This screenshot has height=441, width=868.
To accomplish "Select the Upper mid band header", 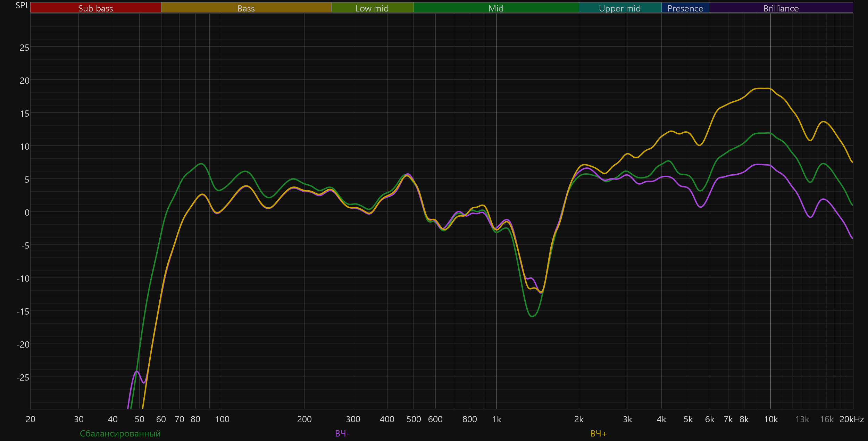I will point(620,8).
